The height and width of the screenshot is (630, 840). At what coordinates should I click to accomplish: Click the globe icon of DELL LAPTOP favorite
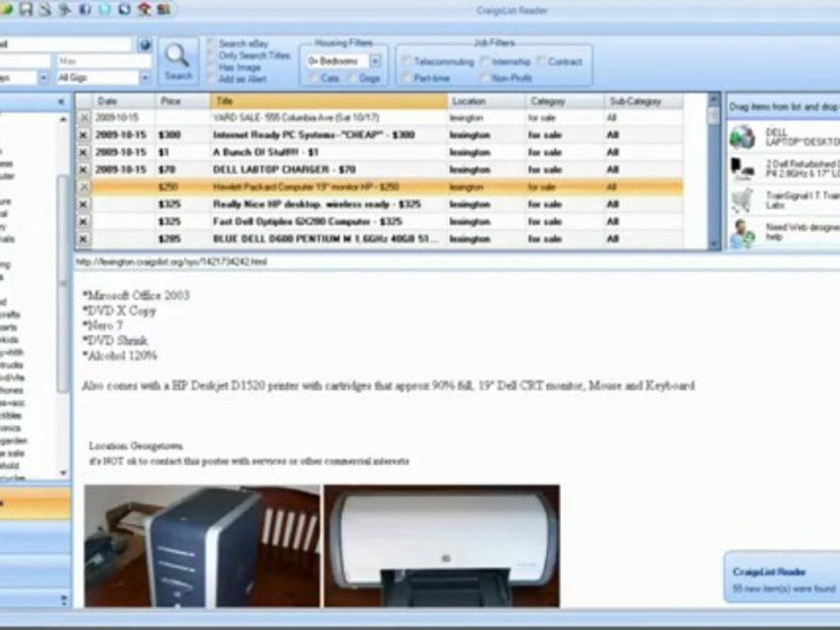[x=743, y=137]
